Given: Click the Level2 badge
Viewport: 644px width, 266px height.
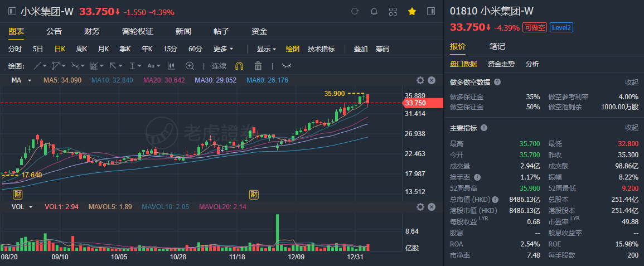Looking at the screenshot, I should coord(561,27).
